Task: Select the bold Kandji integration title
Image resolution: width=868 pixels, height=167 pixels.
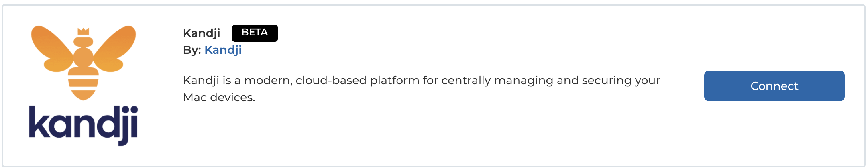Action: pos(202,33)
